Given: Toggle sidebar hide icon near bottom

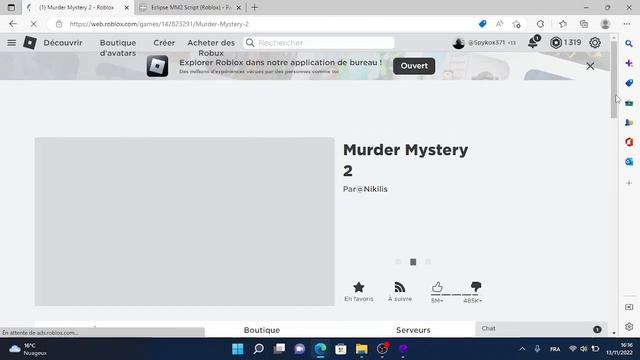Looking at the screenshot, I should pyautogui.click(x=629, y=307).
